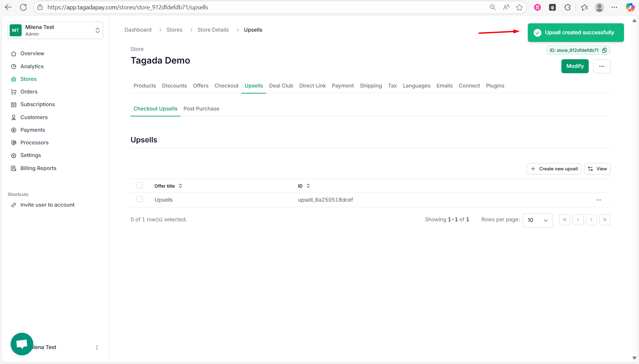Go to Store Details breadcrumb link
The width and height of the screenshot is (639, 364).
213,30
